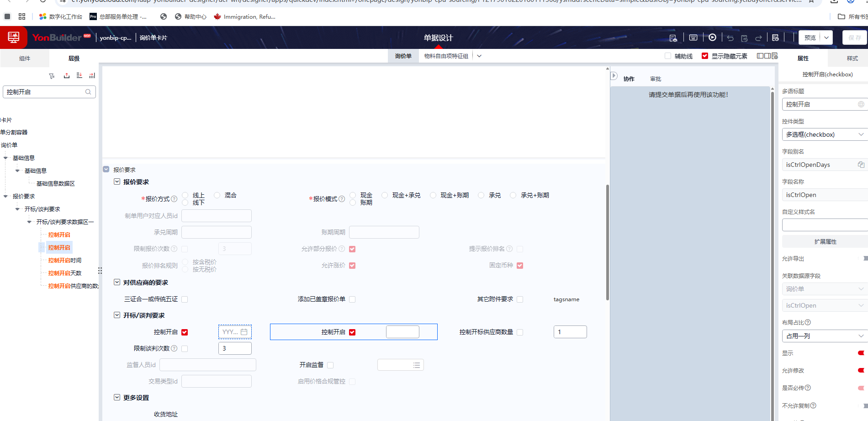Toggle the 显示 switch in properties panel
This screenshot has height=421, width=868.
861,353
